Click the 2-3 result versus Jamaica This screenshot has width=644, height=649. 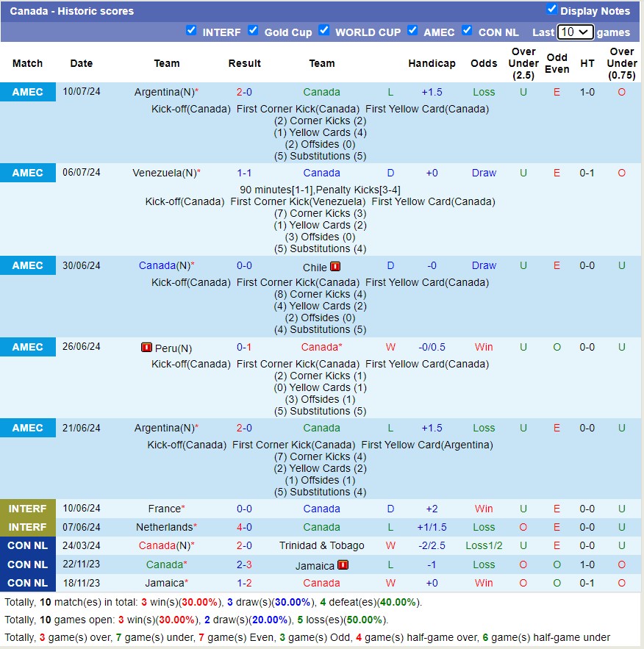coord(244,564)
